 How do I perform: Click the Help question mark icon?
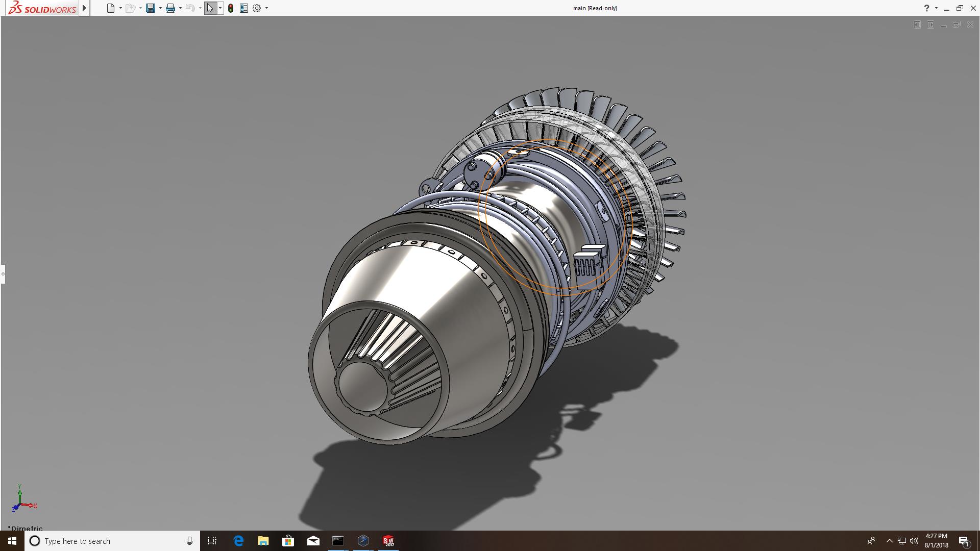pos(926,8)
